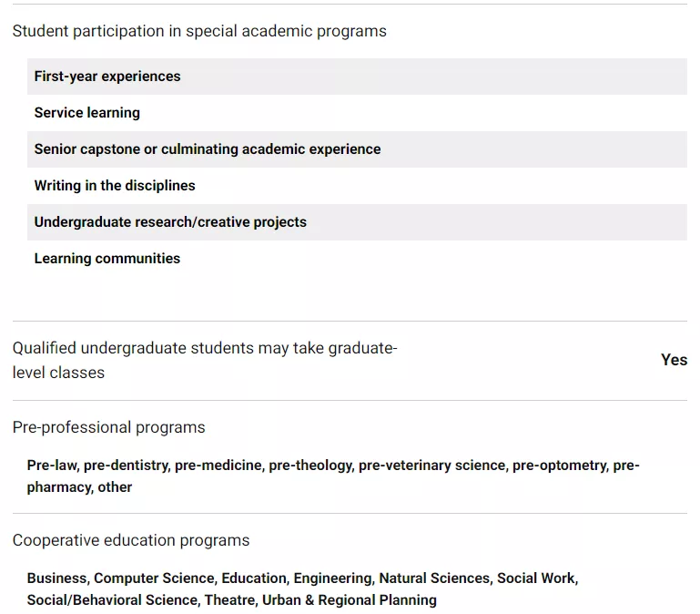Click 'Natural Sciences' in cooperative programs list
Viewport: 700px width, 614px height.
pos(434,578)
